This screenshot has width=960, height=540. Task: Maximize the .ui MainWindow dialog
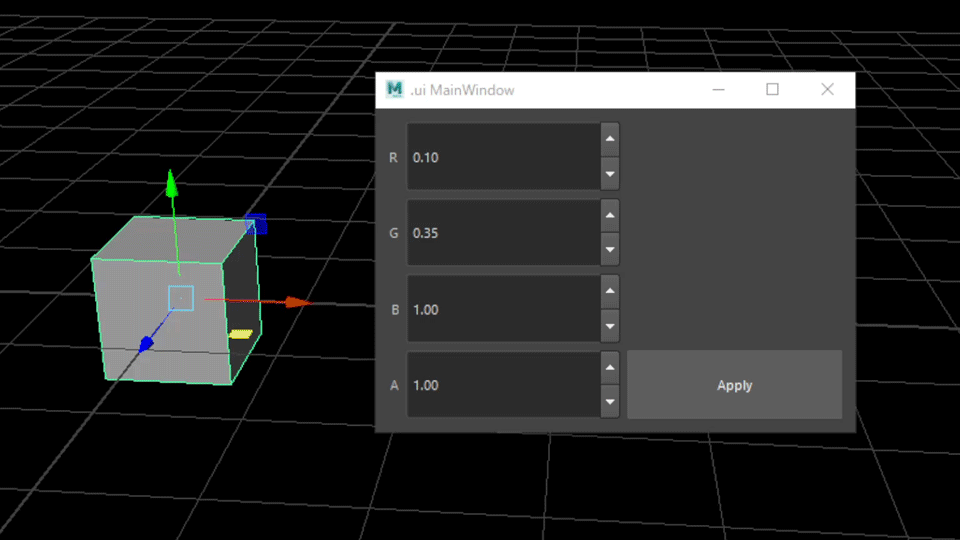coord(772,90)
